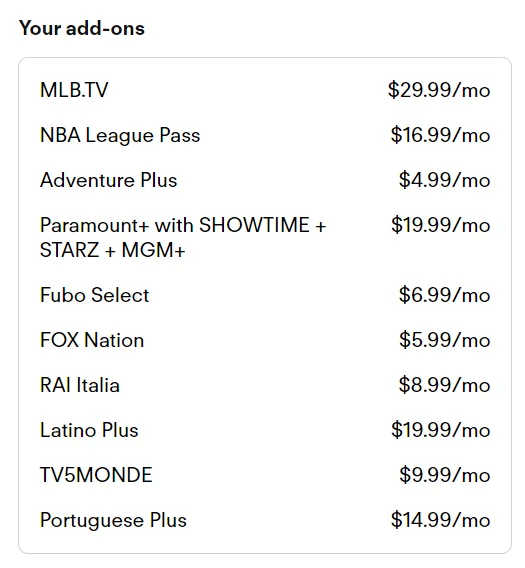
Task: Click the $6.99/mo Fubo Select price
Action: (445, 295)
